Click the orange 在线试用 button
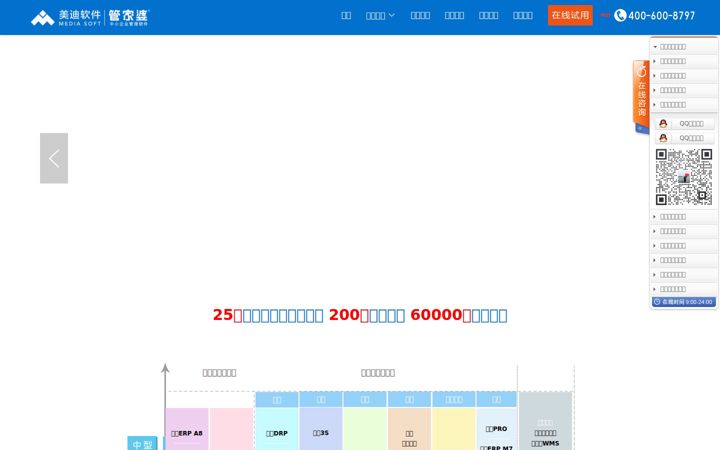The width and height of the screenshot is (720, 450). pos(570,15)
